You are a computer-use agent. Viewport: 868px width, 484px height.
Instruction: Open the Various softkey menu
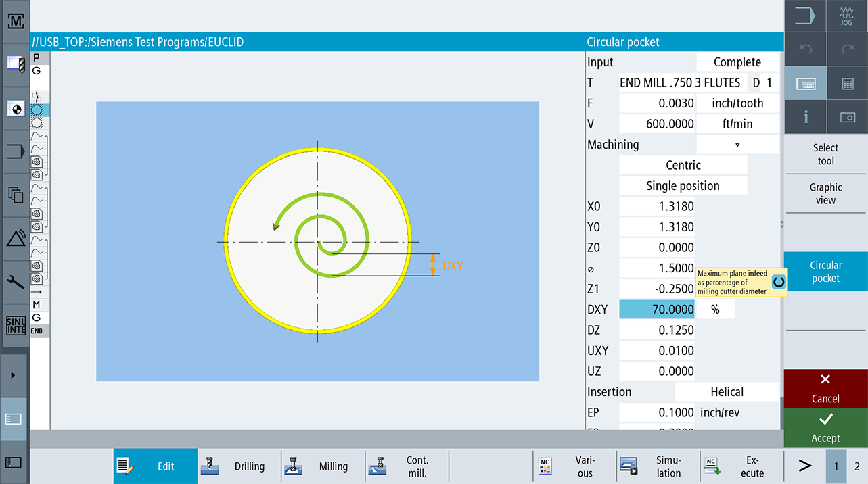[x=575, y=466]
